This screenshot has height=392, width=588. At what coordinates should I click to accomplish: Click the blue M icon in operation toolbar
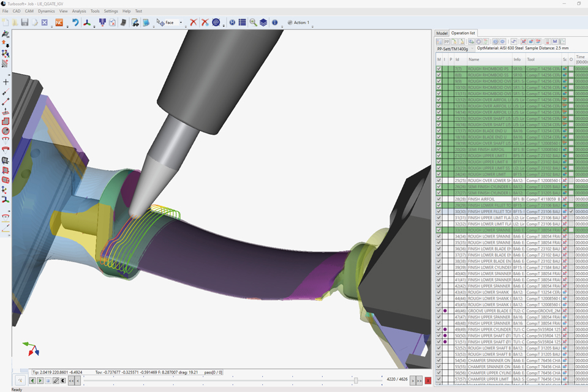click(555, 42)
